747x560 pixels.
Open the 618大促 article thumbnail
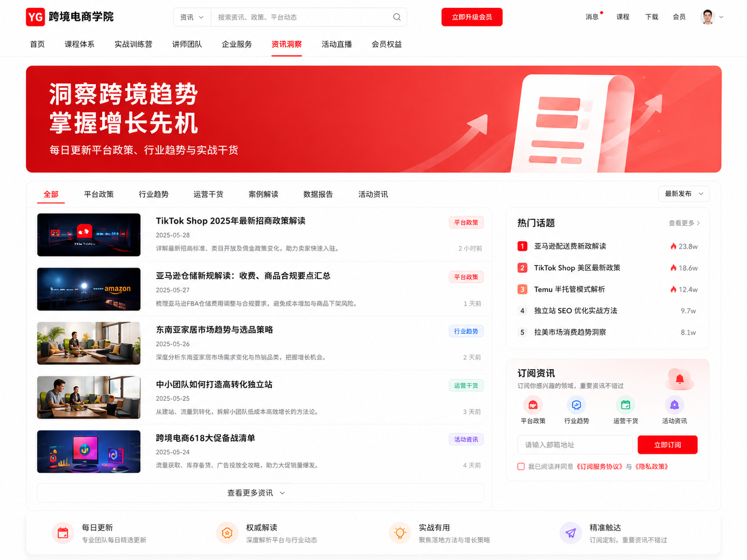89,452
